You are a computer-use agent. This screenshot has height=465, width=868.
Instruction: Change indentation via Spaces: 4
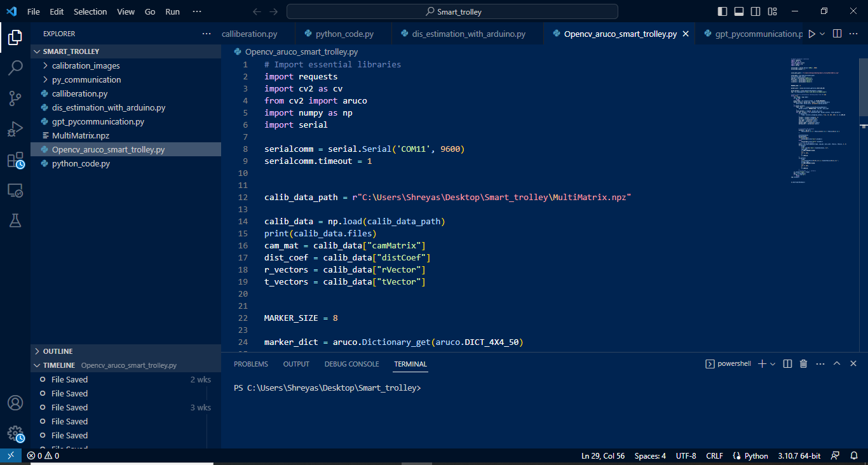650,456
